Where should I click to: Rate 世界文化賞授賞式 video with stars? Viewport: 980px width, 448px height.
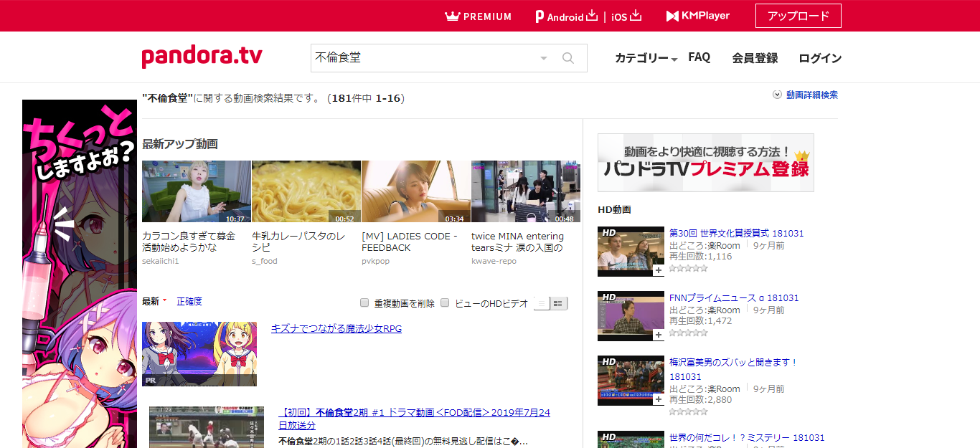pyautogui.click(x=689, y=268)
